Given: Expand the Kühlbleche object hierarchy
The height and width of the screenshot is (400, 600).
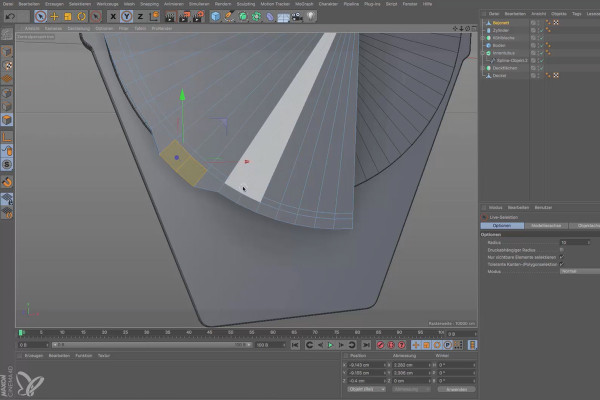Looking at the screenshot, I should (483, 38).
